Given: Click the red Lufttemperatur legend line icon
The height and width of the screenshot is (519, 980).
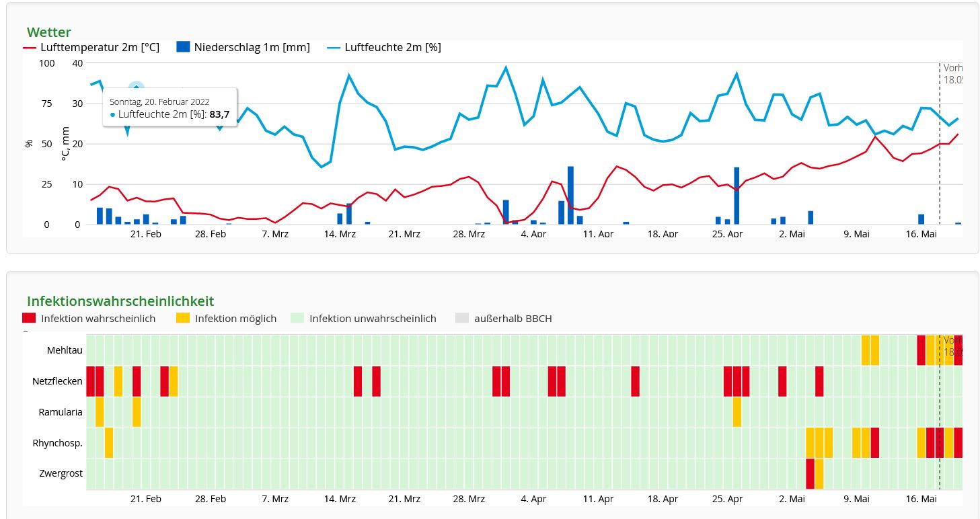Looking at the screenshot, I should click(x=30, y=48).
